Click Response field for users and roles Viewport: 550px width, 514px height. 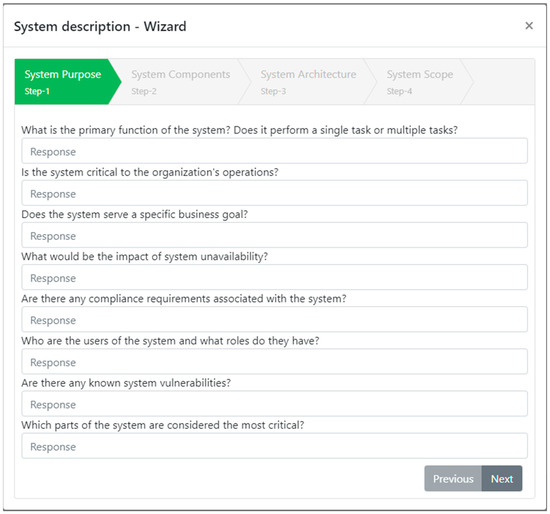tap(274, 362)
